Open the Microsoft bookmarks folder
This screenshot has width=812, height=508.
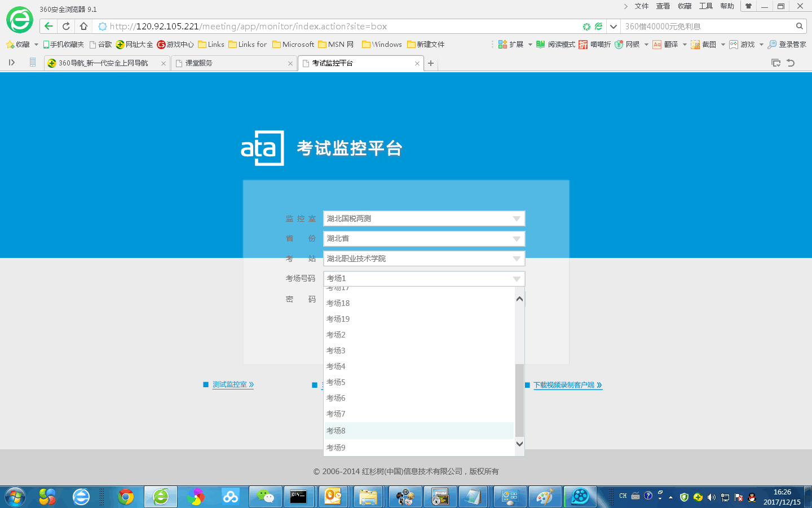(293, 44)
